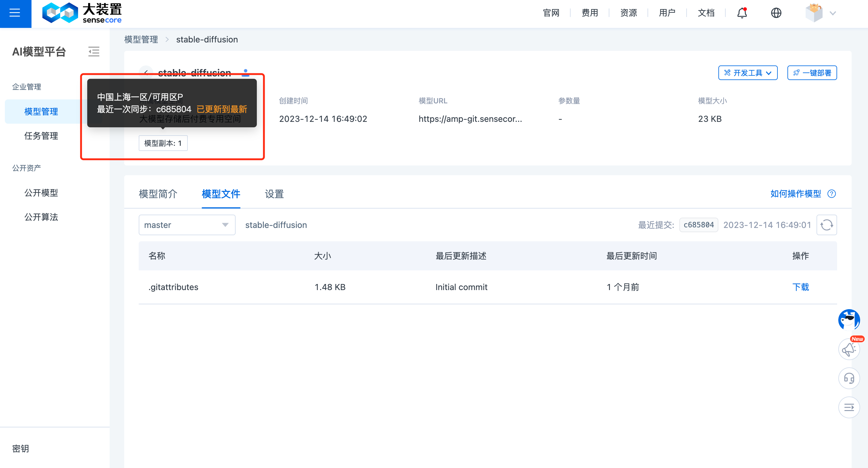Image resolution: width=868 pixels, height=468 pixels.
Task: Click 模型副本: 1 tag
Action: click(163, 143)
